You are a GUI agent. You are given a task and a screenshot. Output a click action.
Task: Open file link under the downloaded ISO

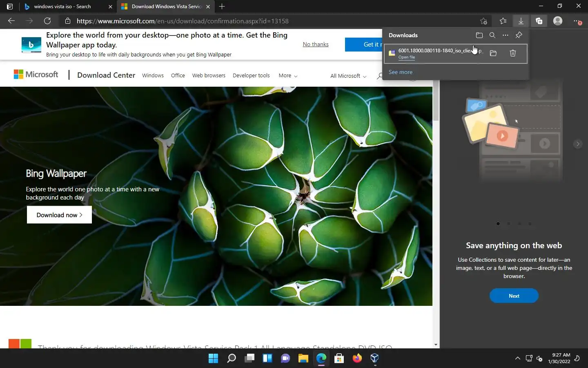(x=407, y=57)
